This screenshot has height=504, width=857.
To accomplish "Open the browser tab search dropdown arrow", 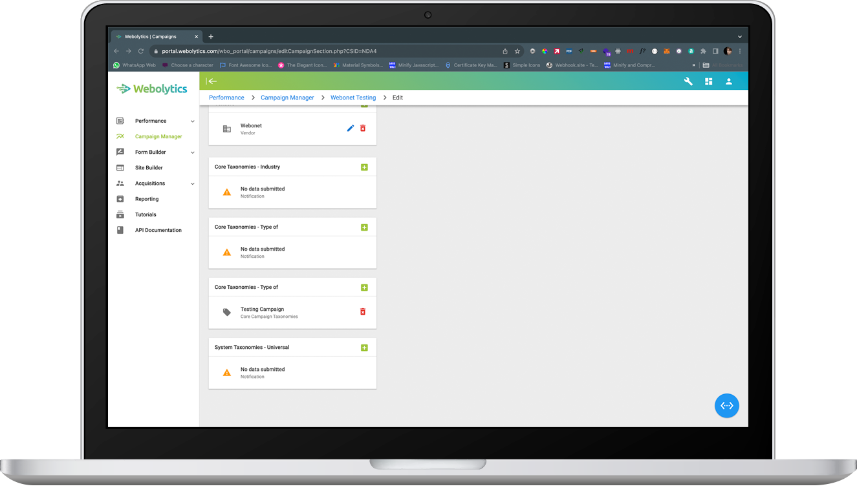I will [x=740, y=37].
